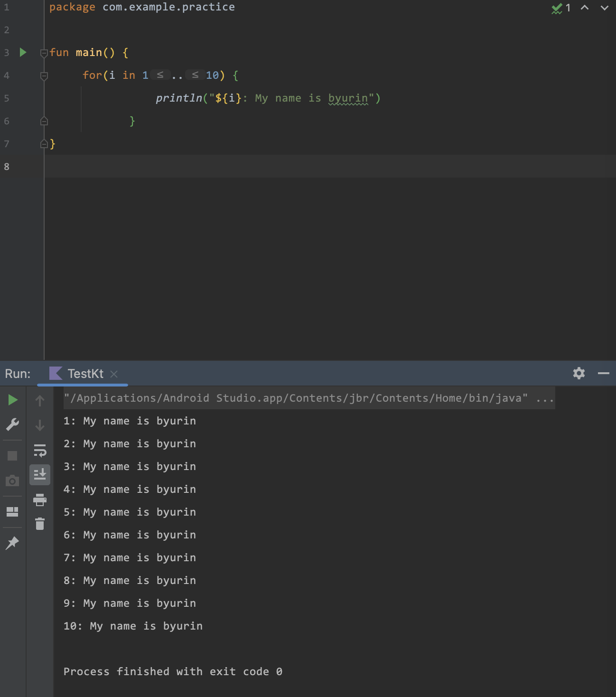This screenshot has height=697, width=616.
Task: Click output line '7: My name is byurin'
Action: [130, 558]
